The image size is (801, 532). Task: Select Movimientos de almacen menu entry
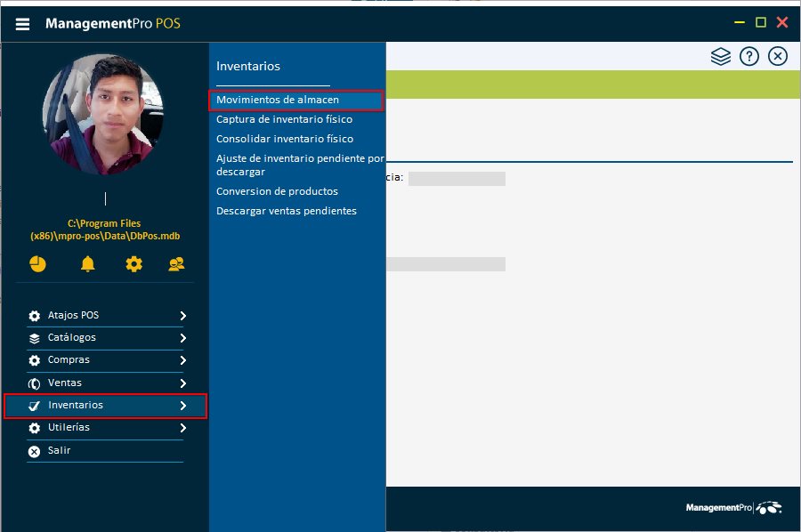coord(278,100)
